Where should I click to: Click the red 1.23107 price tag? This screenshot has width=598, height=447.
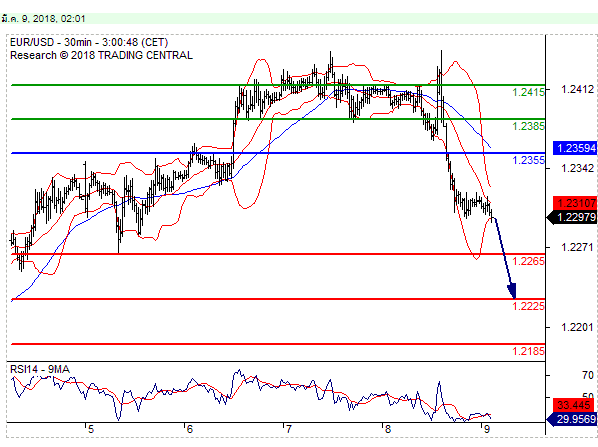575,203
